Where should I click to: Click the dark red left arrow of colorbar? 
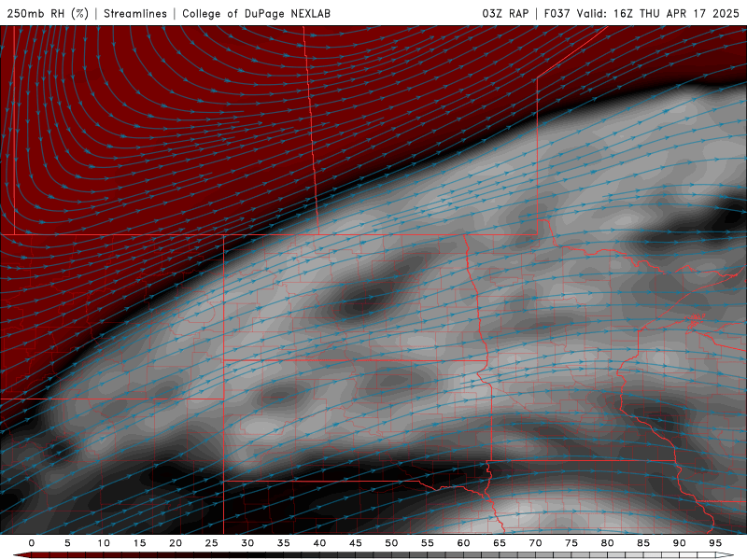click(x=21, y=555)
